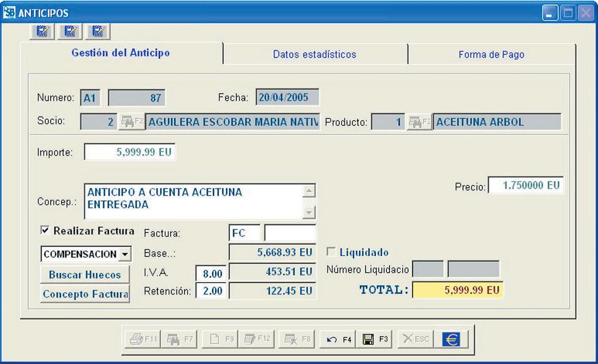Open the Forma de Pago tab
Viewport: 598px width, 364px height.
point(491,54)
